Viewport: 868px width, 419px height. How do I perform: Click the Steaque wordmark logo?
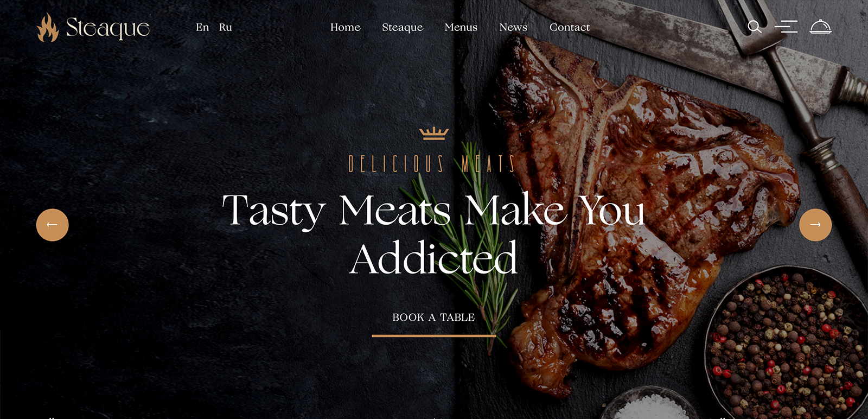tap(107, 28)
